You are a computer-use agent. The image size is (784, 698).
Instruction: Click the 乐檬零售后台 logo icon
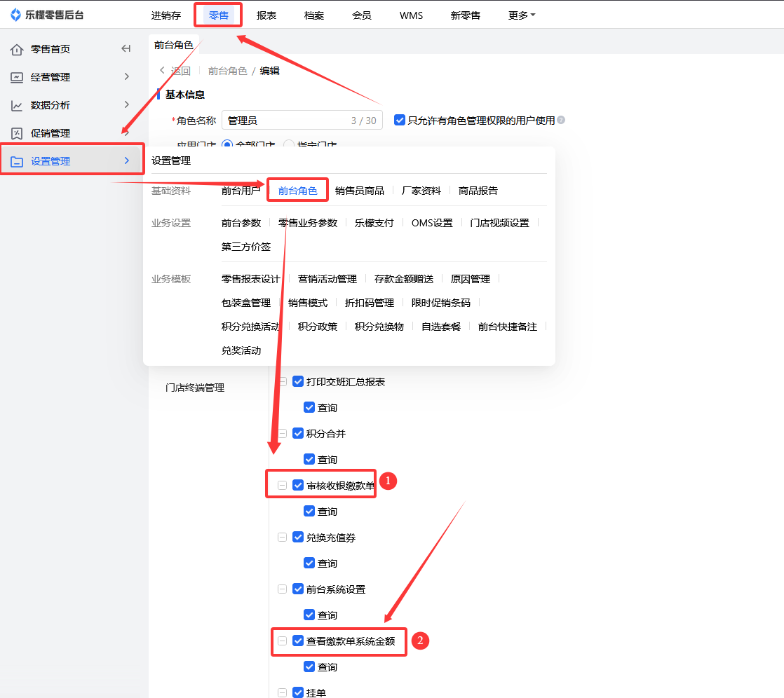click(16, 15)
